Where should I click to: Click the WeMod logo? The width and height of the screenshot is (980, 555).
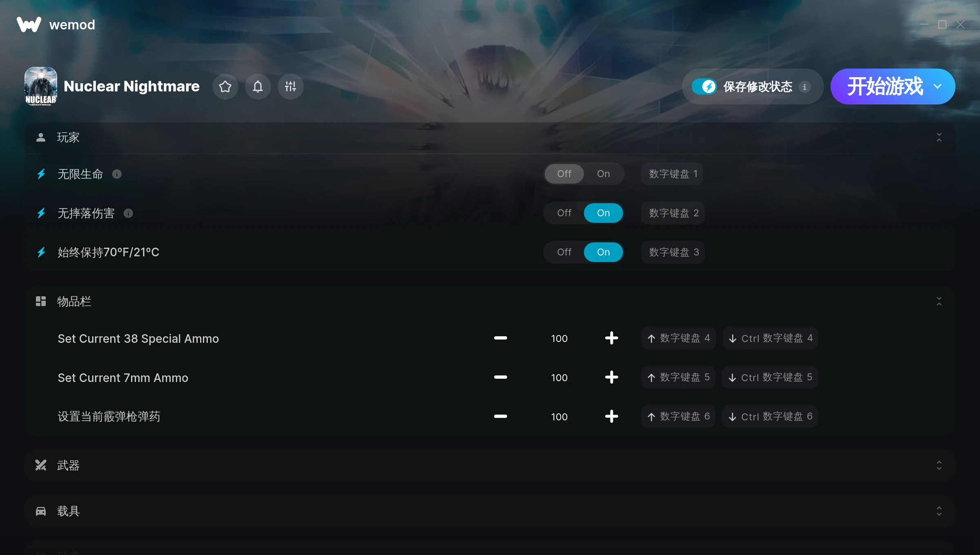29,24
